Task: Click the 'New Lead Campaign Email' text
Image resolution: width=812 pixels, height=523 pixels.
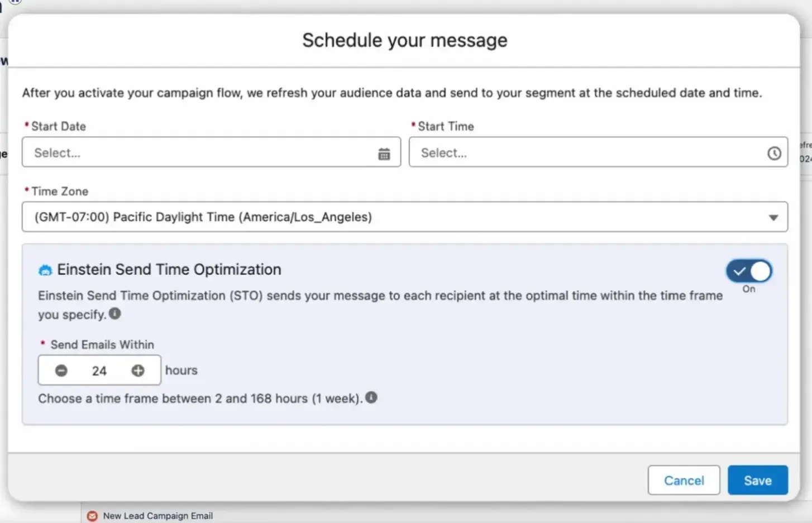Action: click(158, 516)
